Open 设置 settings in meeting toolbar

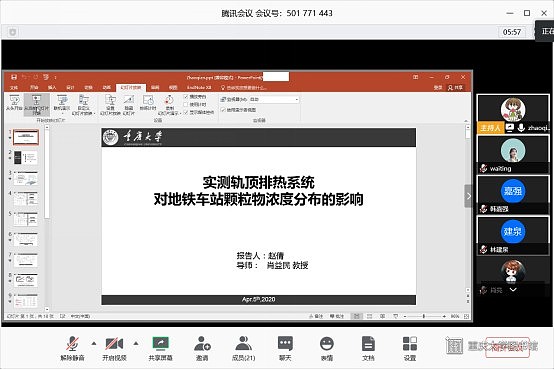coord(410,347)
